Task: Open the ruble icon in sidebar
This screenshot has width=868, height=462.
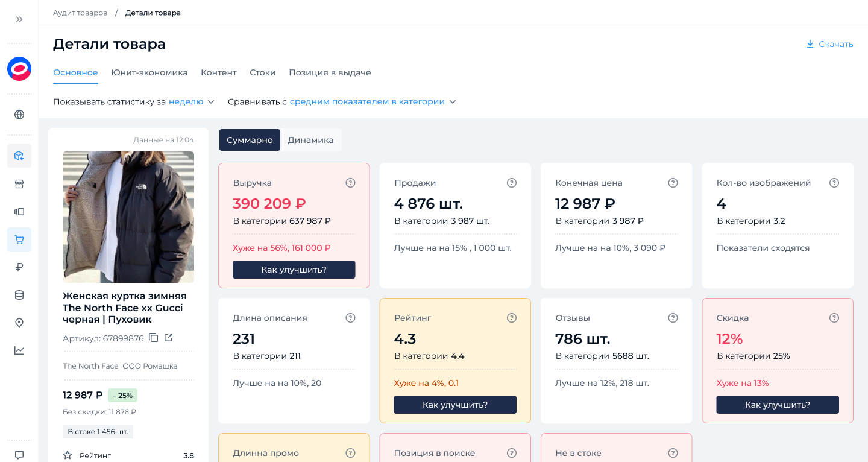Action: coord(19,267)
